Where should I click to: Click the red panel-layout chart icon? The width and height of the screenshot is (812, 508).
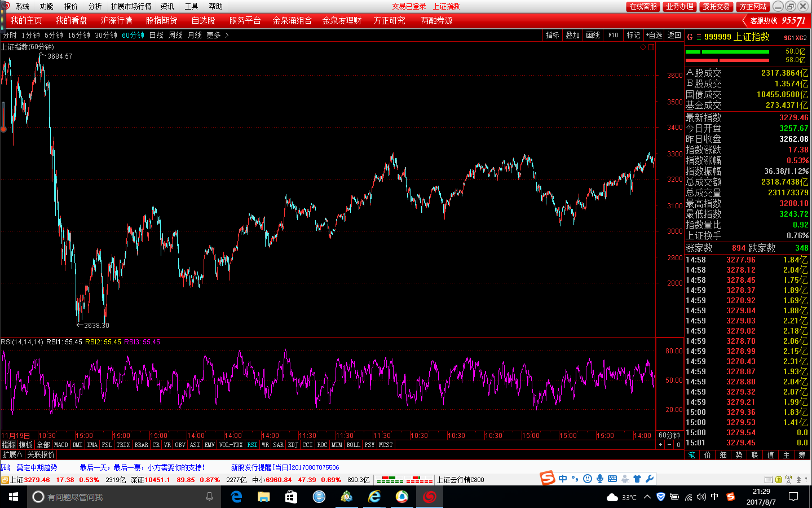(x=651, y=47)
